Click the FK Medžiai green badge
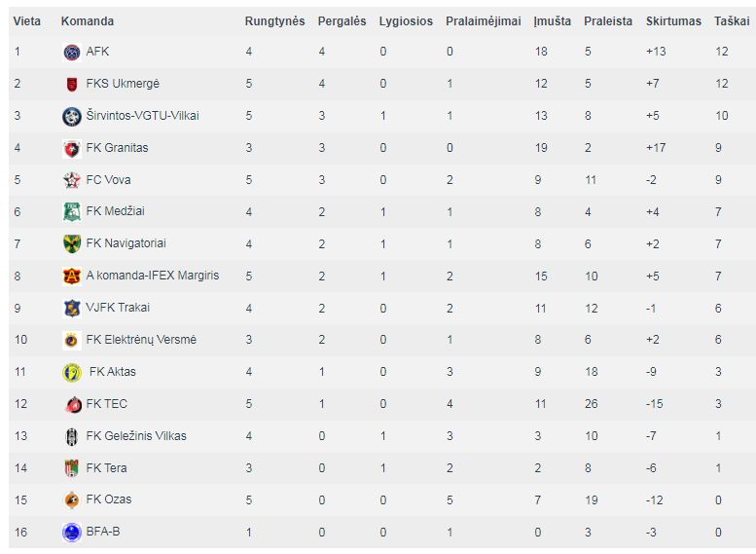 pos(72,212)
